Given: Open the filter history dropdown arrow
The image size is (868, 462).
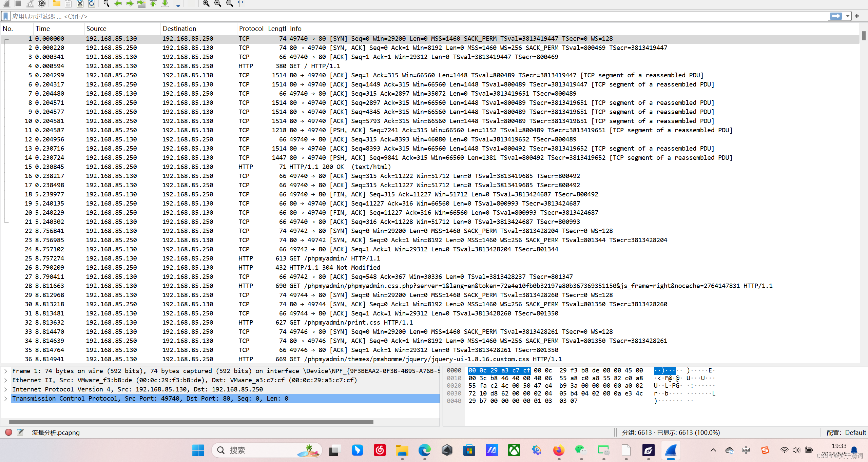Looking at the screenshot, I should click(x=848, y=16).
